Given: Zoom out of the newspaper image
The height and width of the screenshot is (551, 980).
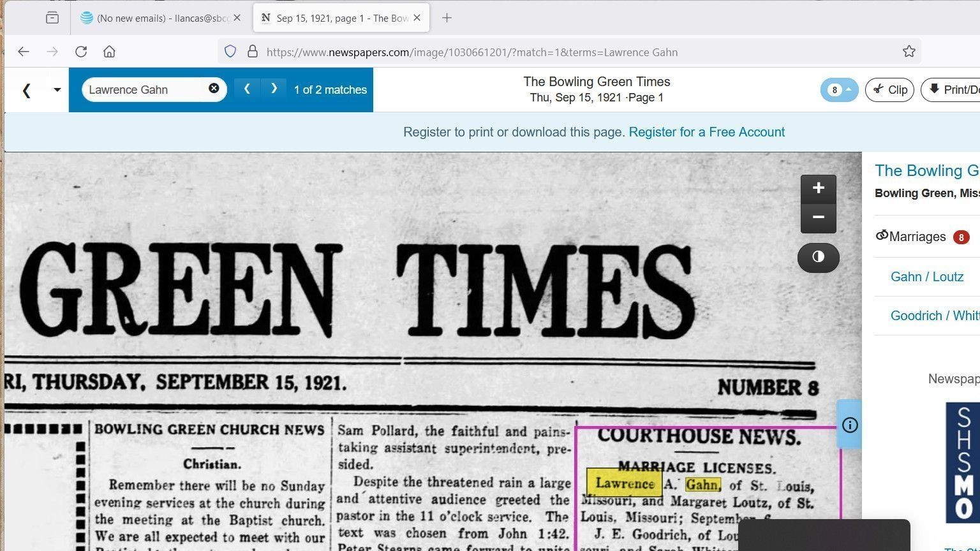Looking at the screenshot, I should 819,218.
